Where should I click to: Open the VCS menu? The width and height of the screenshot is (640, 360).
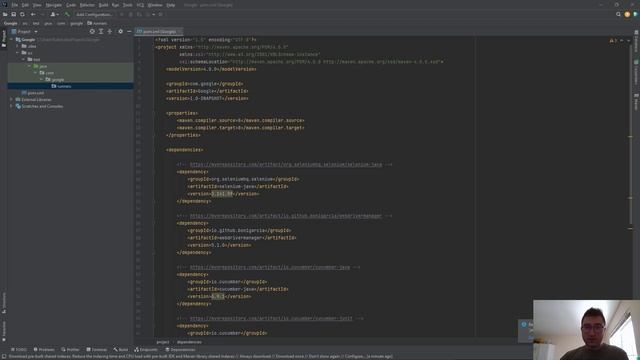[140, 5]
